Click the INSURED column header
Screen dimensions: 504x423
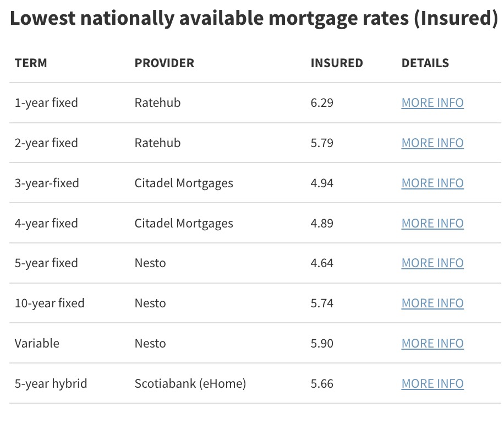pos(337,63)
